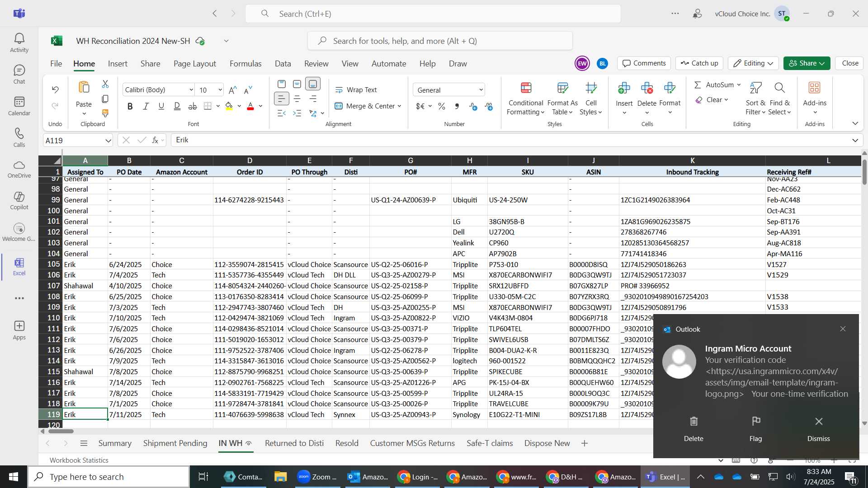Open the Returned to Disti sheet tab
The height and width of the screenshot is (488, 868).
tap(294, 443)
